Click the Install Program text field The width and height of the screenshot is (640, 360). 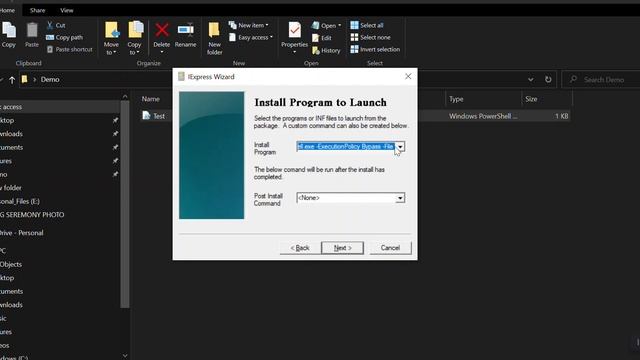point(346,147)
